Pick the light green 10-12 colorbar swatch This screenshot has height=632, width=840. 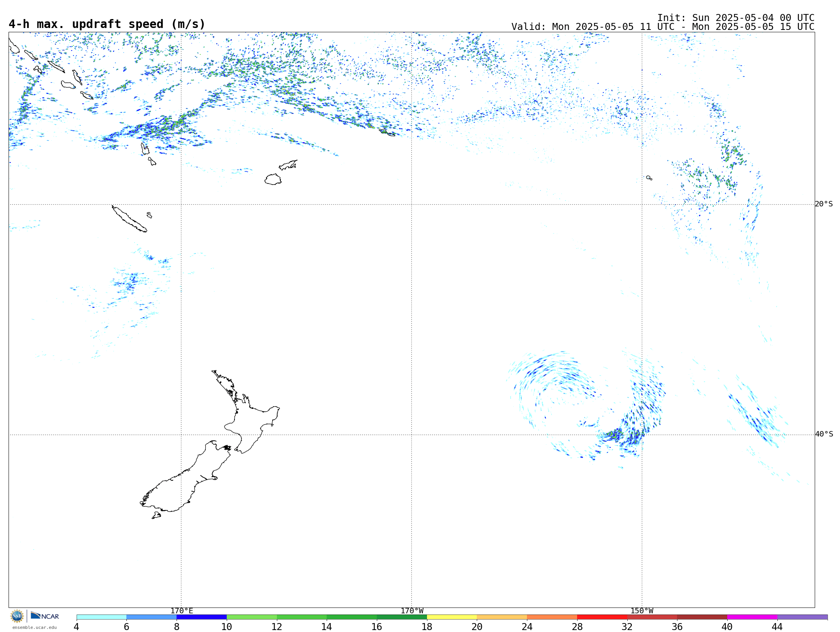pyautogui.click(x=252, y=617)
